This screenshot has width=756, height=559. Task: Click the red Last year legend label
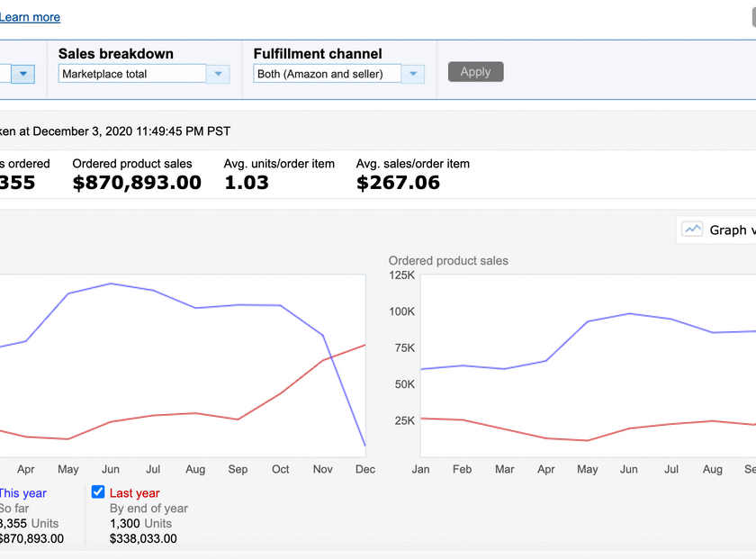[134, 493]
